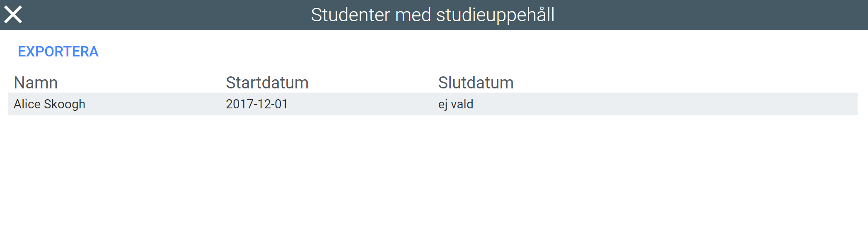Click the Slutdatum column header
This screenshot has width=868, height=247.
click(476, 83)
